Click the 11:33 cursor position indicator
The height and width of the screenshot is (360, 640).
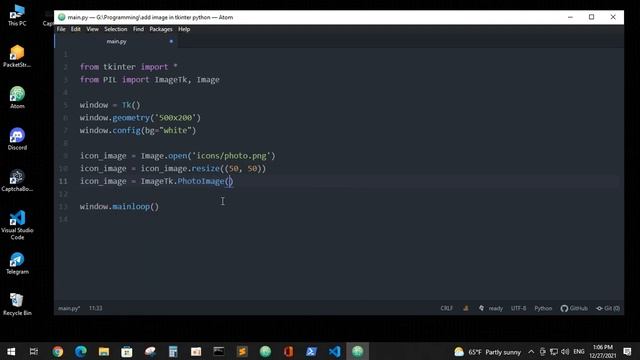tap(96, 308)
